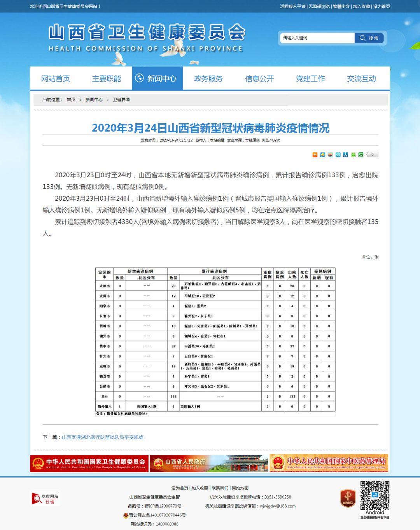Share to Renren icon
The width and height of the screenshot is (420, 530).
pos(346,155)
